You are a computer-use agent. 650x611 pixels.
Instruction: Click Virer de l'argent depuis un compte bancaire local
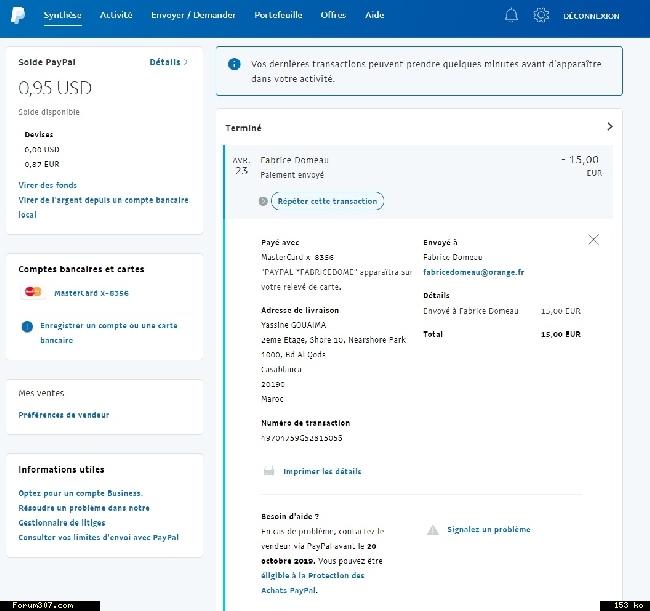(103, 207)
